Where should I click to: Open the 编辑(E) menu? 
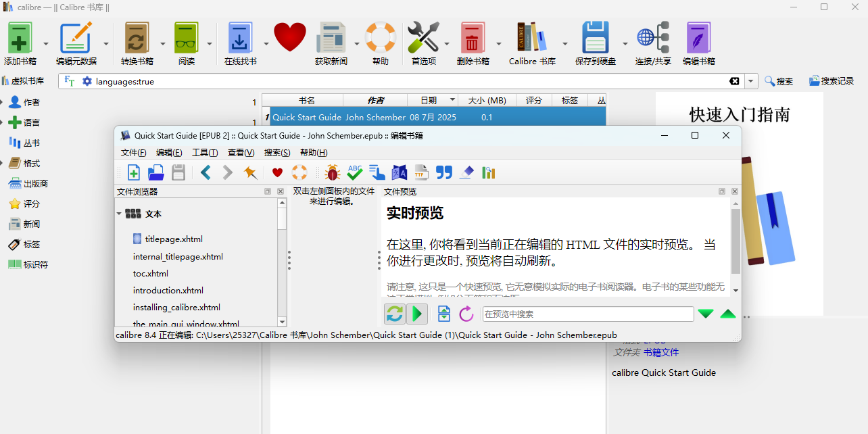coord(169,153)
